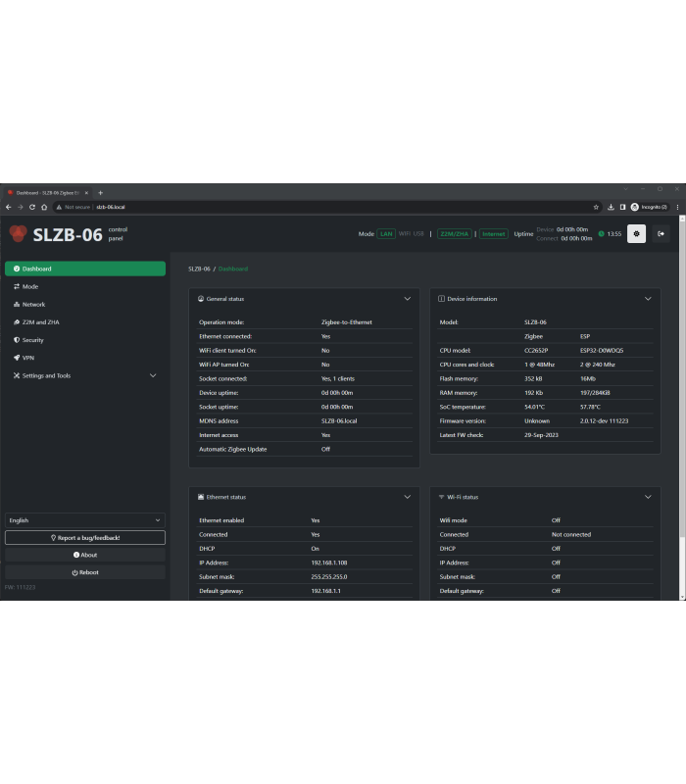Click the logout icon in header

point(661,233)
